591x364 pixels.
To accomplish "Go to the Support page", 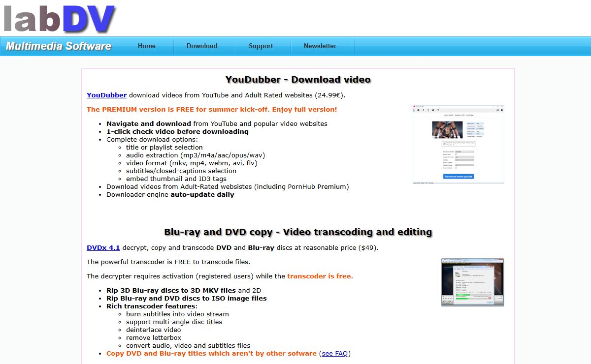I will (x=261, y=46).
